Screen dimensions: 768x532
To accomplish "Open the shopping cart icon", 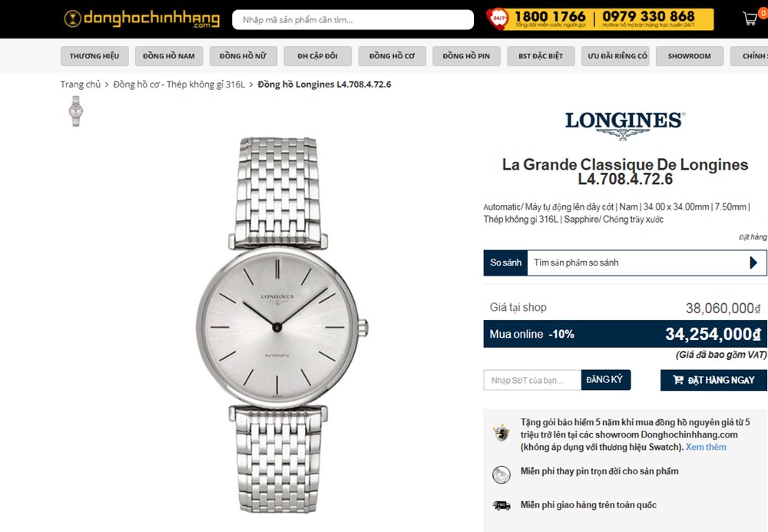I will [750, 18].
